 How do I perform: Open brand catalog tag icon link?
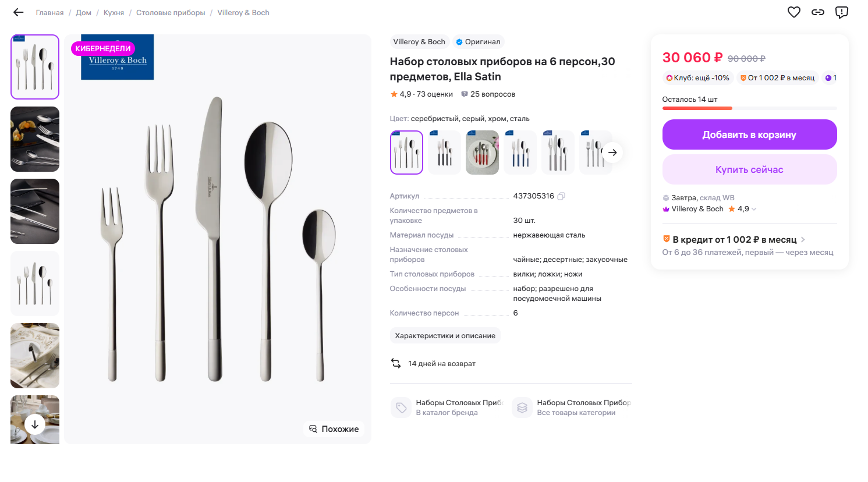(x=401, y=407)
